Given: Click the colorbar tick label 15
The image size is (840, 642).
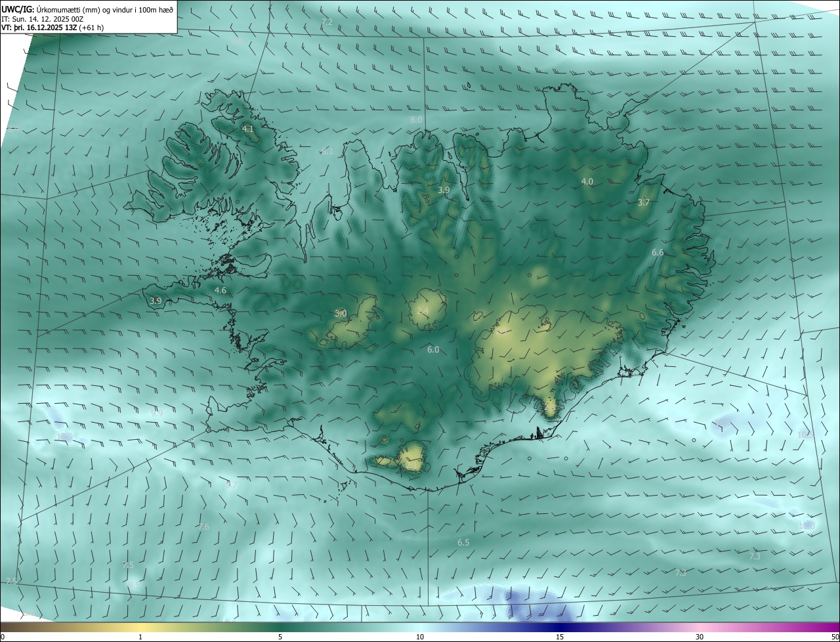Looking at the screenshot, I should point(560,637).
